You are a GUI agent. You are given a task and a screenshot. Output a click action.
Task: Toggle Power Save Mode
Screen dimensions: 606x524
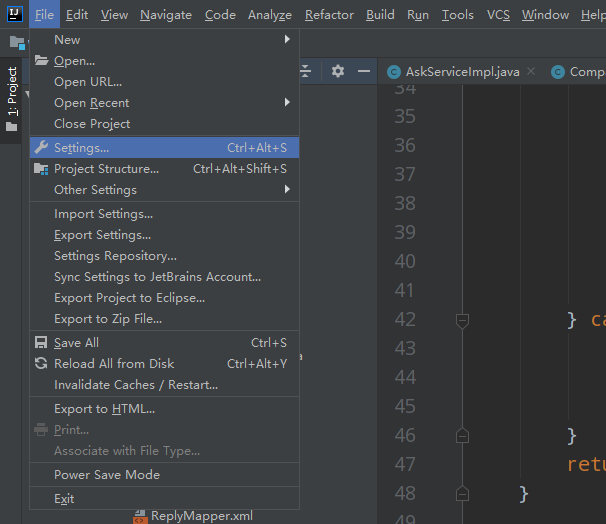pos(164,474)
